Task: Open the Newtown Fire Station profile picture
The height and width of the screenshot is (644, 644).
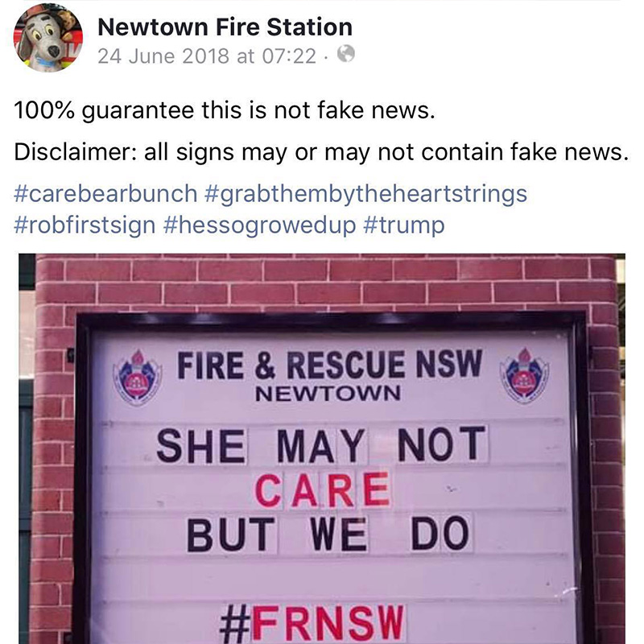Action: point(48,38)
